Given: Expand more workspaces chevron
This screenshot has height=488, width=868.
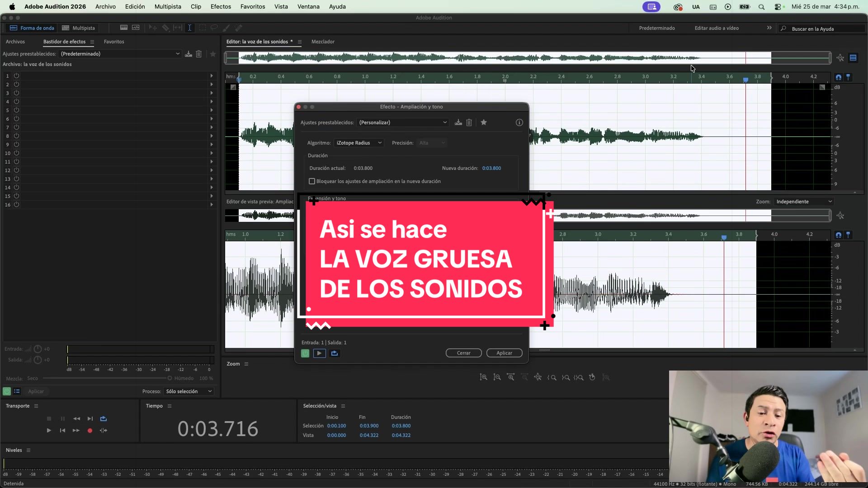Looking at the screenshot, I should click(x=769, y=28).
